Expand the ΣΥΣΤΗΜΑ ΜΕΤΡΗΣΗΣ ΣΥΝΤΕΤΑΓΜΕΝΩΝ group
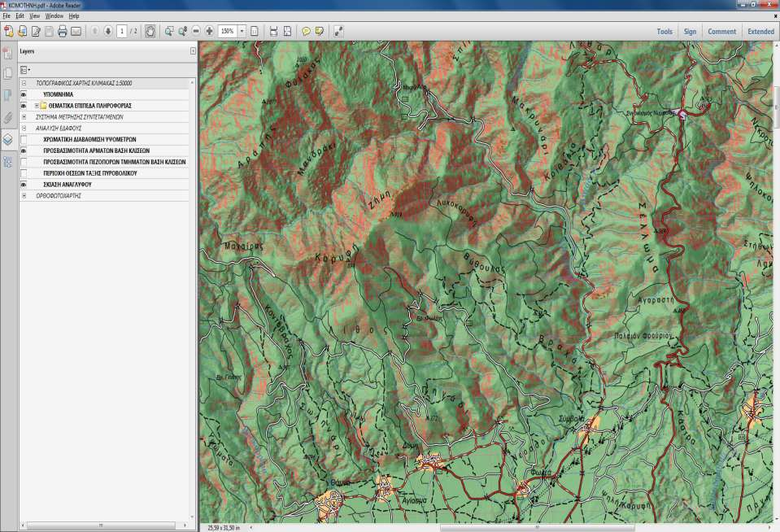The height and width of the screenshot is (532, 780). coord(24,117)
